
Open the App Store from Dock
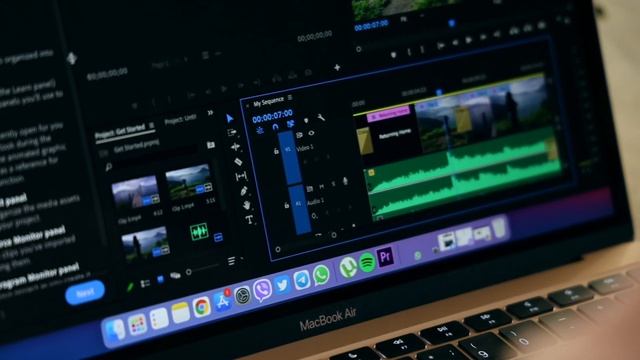[222, 302]
